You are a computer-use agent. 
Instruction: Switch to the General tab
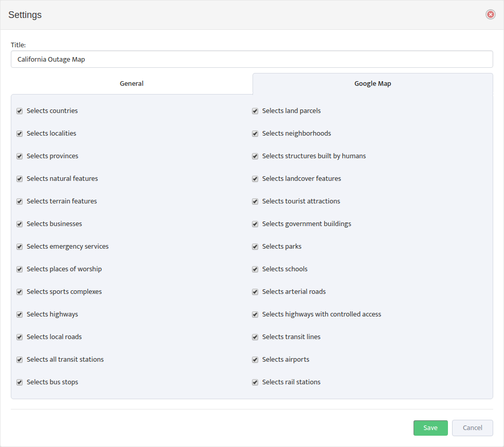click(x=132, y=83)
